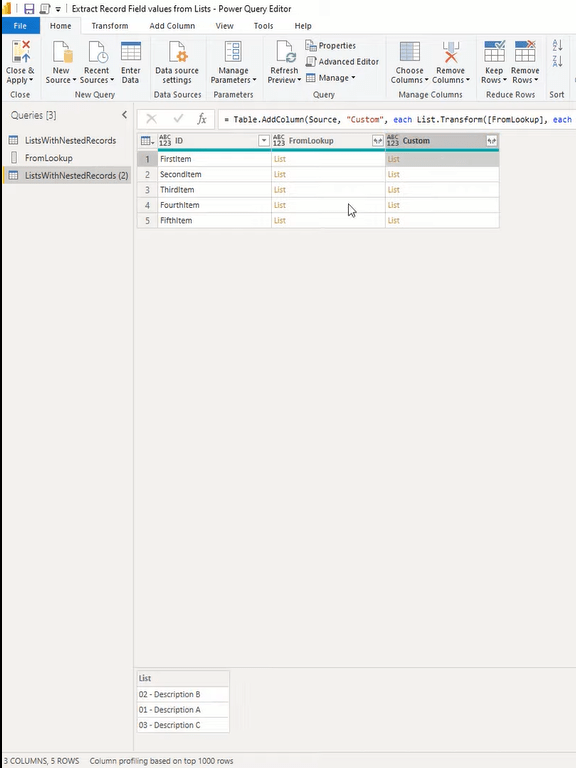Screen dimensions: 576x768
Task: Expand the FromLookup column lists
Action: [378, 141]
